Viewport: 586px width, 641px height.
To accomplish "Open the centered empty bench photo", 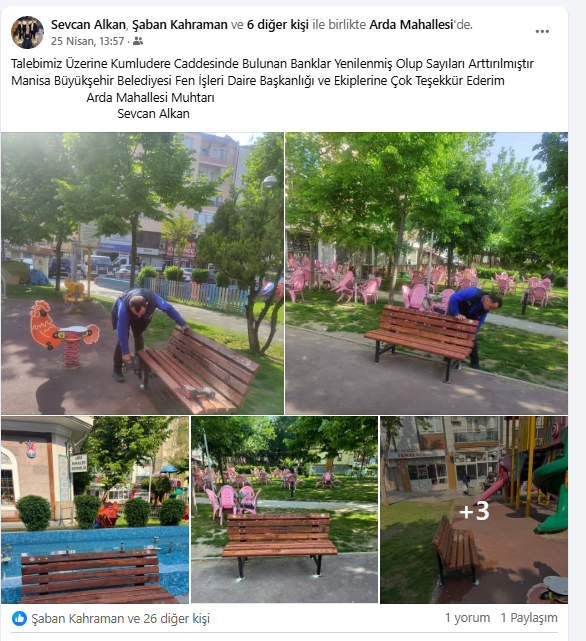I will pyautogui.click(x=285, y=510).
